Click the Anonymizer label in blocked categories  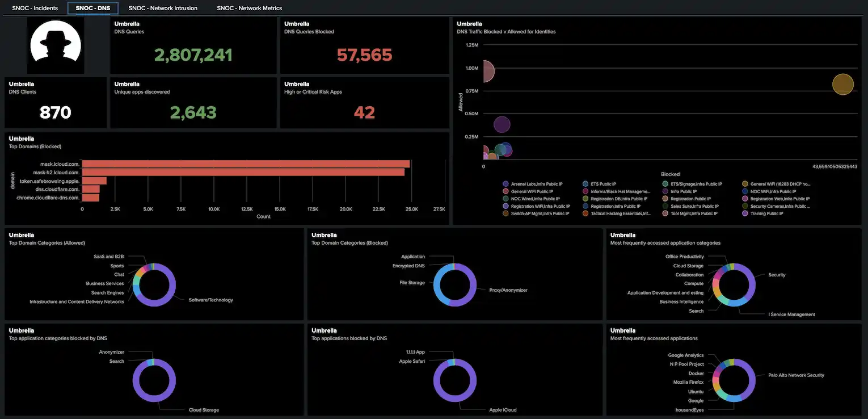coord(112,352)
